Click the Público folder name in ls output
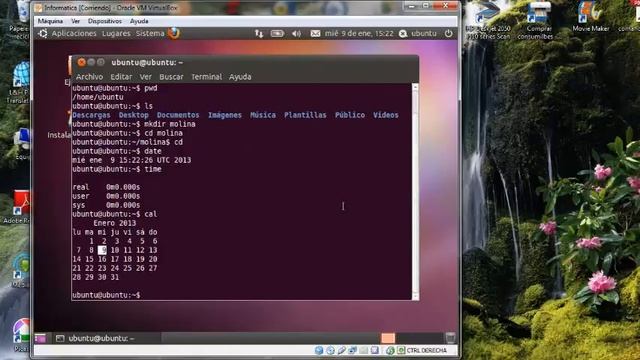Viewport: 640px width, 360px height. 350,115
